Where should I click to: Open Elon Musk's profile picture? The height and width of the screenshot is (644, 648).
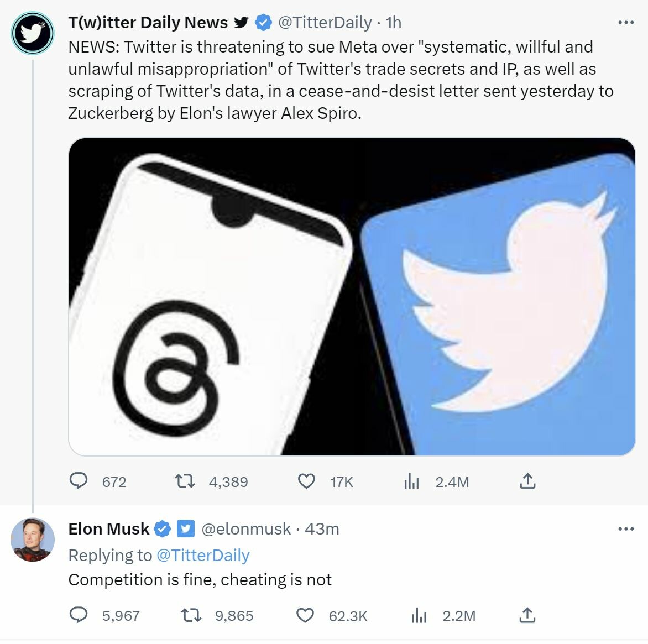(x=33, y=540)
